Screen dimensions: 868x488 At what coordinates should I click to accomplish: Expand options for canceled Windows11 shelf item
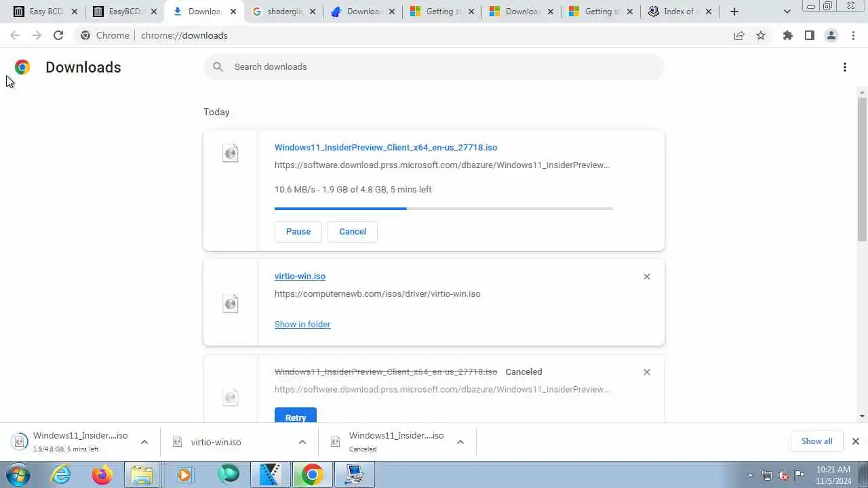pyautogui.click(x=460, y=442)
